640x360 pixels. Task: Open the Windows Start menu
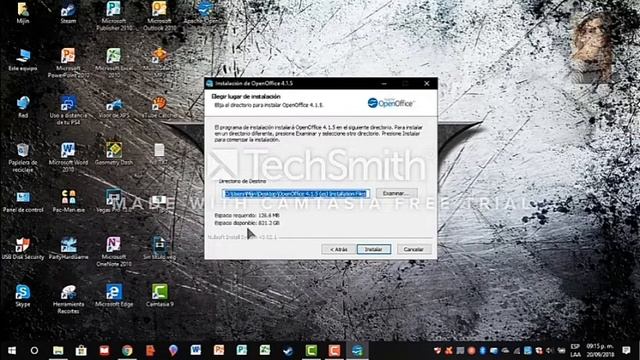(11, 351)
